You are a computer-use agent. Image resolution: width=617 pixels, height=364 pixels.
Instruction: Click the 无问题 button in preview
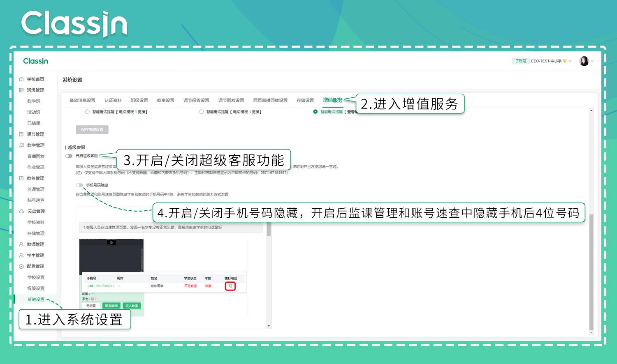click(x=91, y=306)
